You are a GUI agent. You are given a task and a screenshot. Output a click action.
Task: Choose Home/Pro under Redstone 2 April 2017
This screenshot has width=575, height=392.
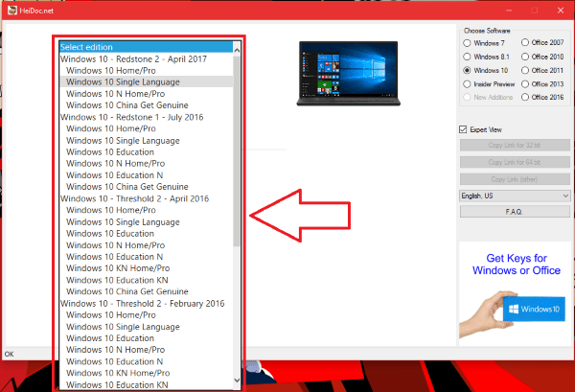coord(146,70)
